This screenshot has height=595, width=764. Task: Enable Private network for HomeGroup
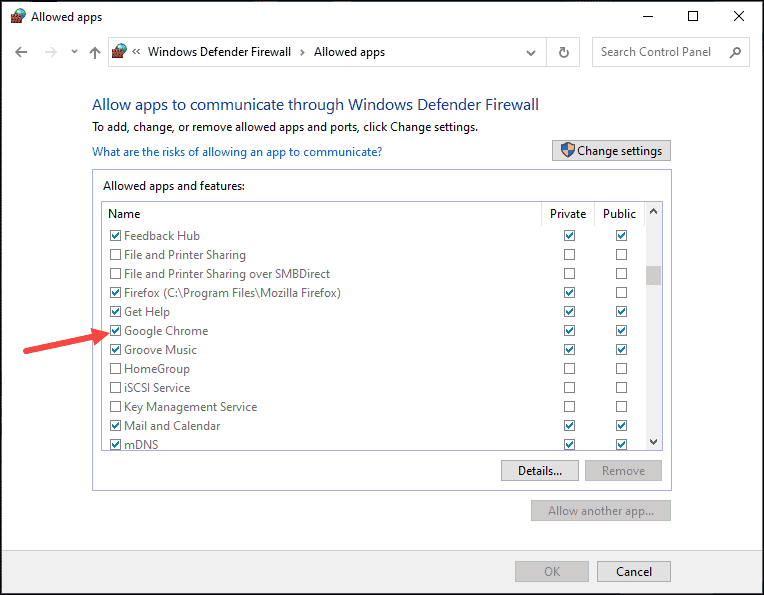(x=570, y=369)
